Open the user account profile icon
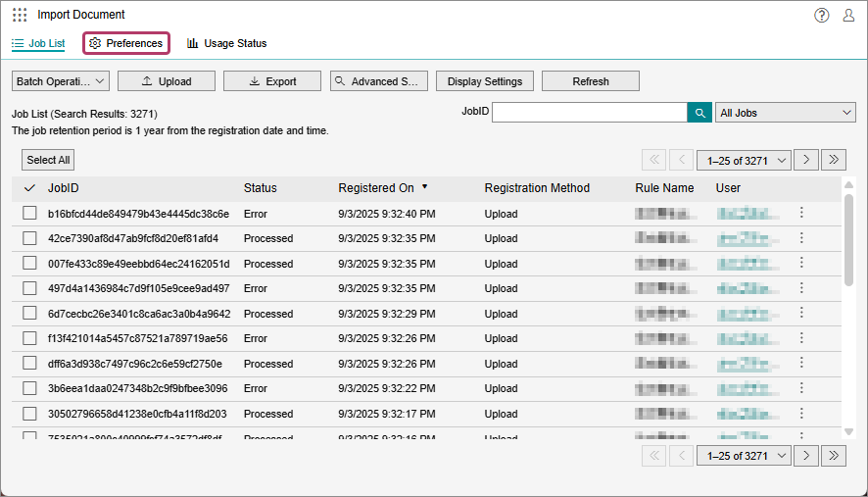 click(848, 15)
